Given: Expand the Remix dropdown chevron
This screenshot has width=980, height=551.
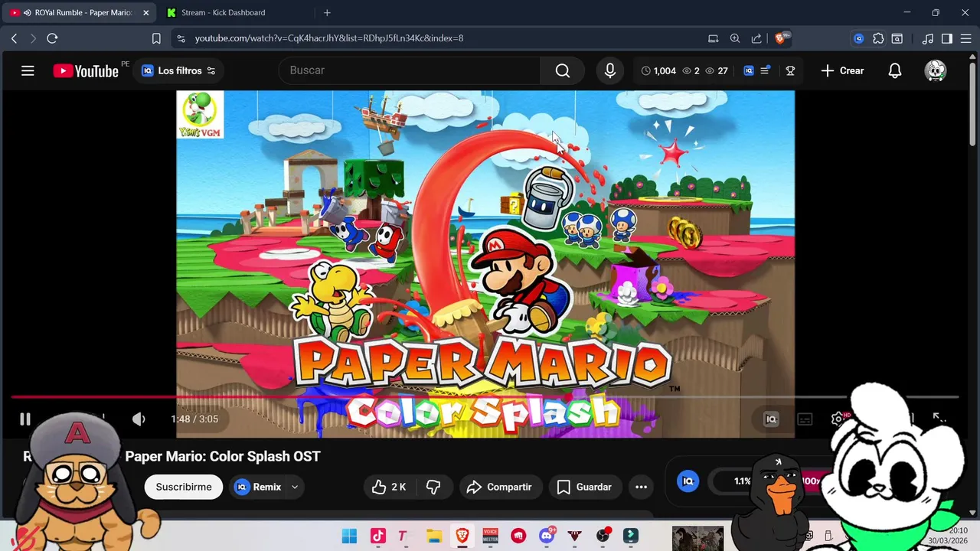Looking at the screenshot, I should 295,487.
